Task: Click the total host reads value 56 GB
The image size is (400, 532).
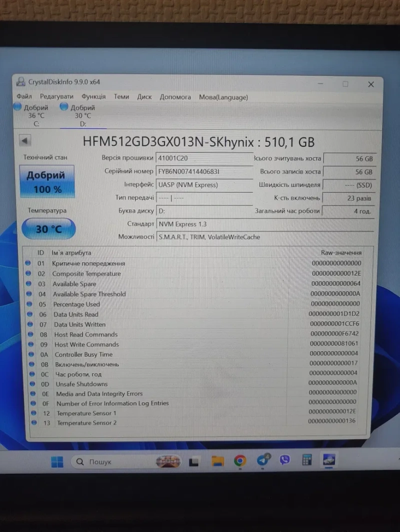Action: (349, 158)
